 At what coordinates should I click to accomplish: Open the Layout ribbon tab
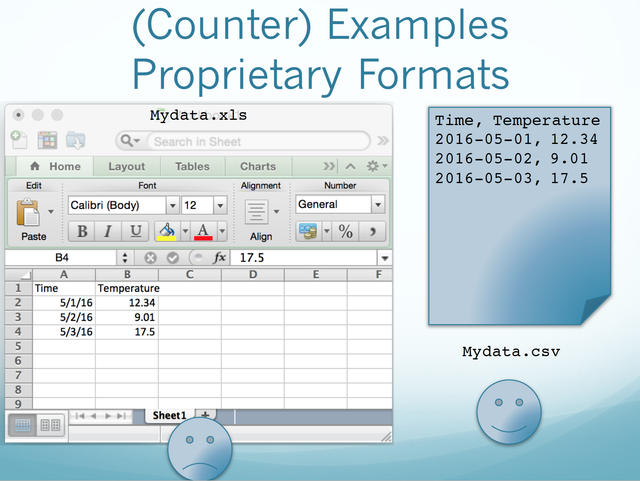pyautogui.click(x=127, y=167)
